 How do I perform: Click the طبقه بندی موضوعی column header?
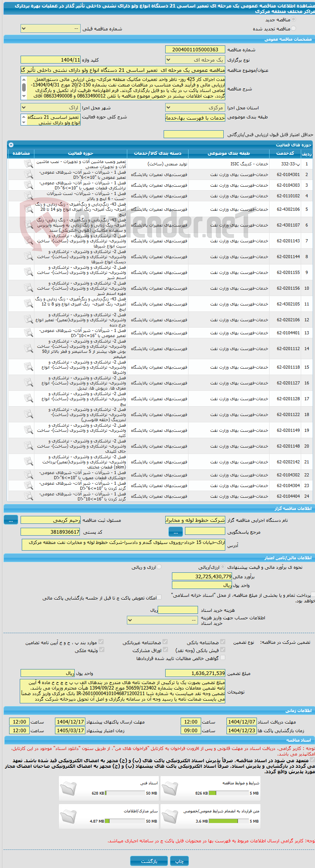[x=229, y=153]
